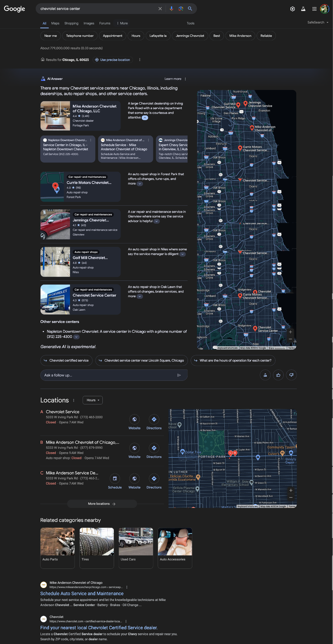
Task: Select the All results tab
Action: coord(45,23)
